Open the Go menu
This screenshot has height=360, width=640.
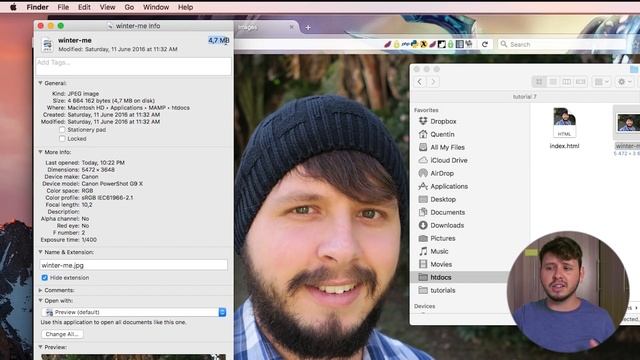pyautogui.click(x=129, y=7)
